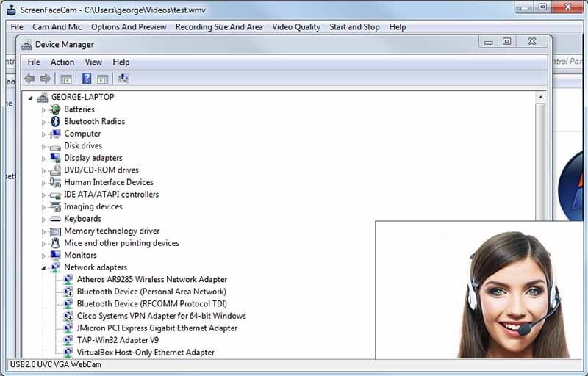
Task: Select the Memory technology driver label
Action: (112, 231)
